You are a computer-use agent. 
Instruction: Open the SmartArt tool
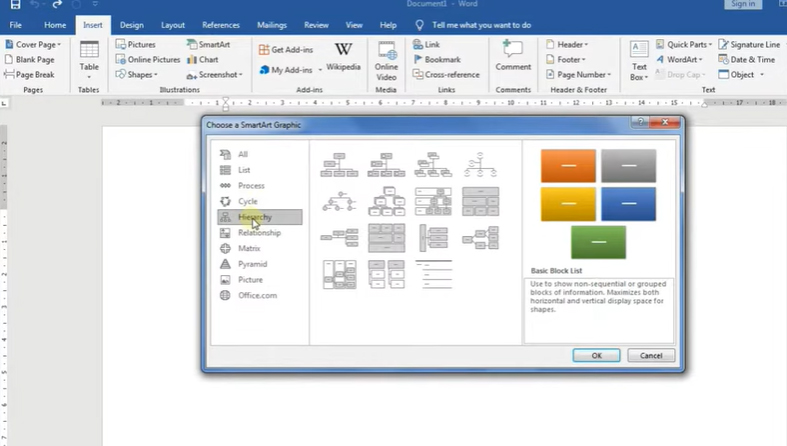[x=205, y=45]
